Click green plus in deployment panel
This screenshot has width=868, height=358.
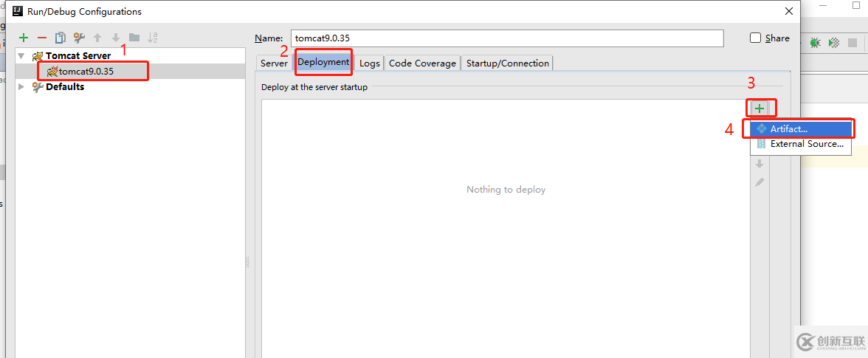tap(759, 109)
